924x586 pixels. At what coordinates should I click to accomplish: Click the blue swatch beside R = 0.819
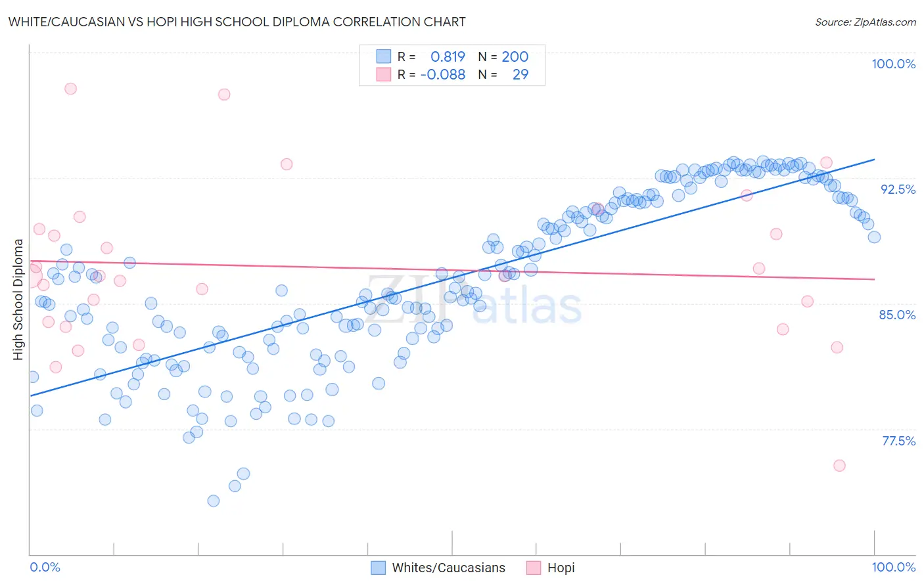383,56
